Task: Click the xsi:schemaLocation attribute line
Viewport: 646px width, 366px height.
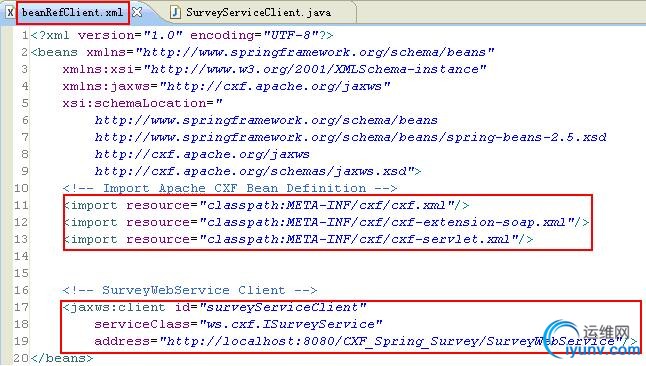Action: click(x=143, y=103)
